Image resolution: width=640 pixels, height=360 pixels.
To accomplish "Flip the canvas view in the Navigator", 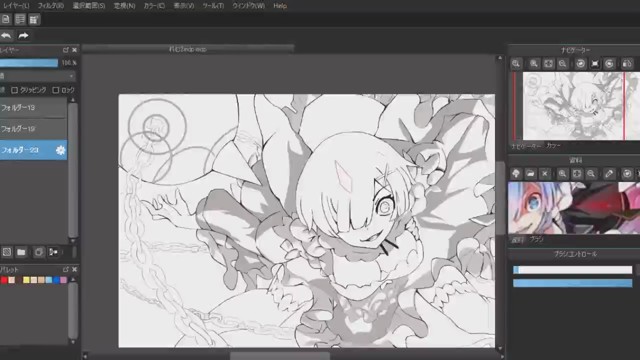I will (x=627, y=64).
